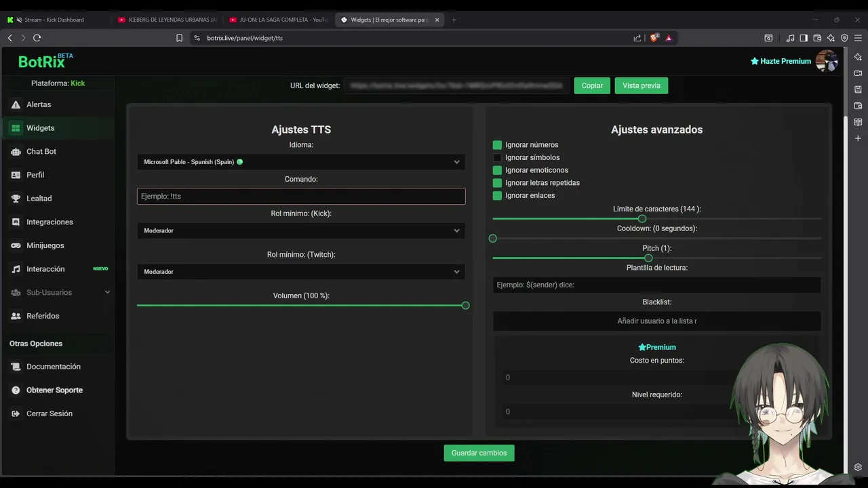Open the Brave playlist music icon

coord(790,38)
